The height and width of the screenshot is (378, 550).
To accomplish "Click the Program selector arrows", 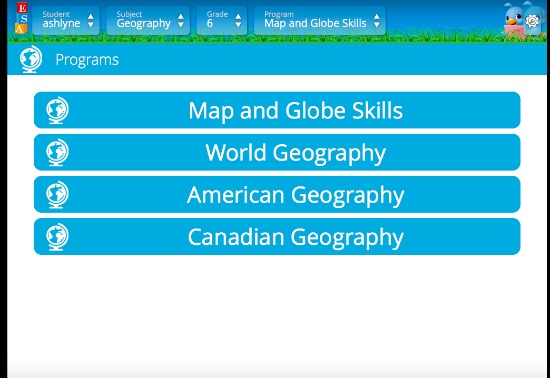I will 377,21.
